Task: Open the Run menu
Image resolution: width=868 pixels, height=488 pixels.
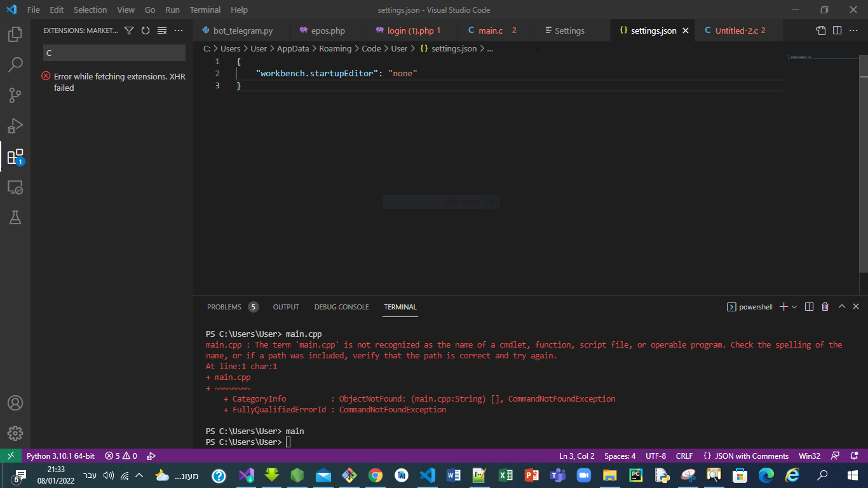Action: click(x=172, y=10)
